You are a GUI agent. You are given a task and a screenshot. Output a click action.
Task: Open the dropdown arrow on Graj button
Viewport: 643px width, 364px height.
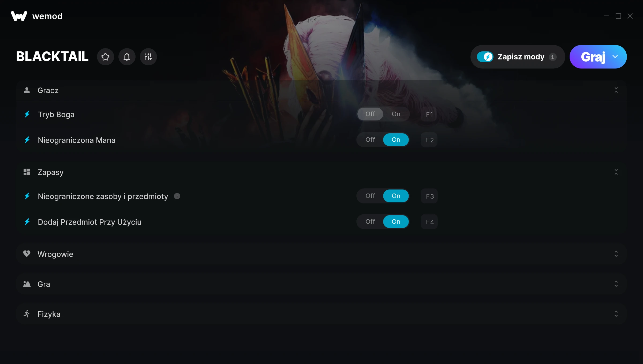(615, 57)
